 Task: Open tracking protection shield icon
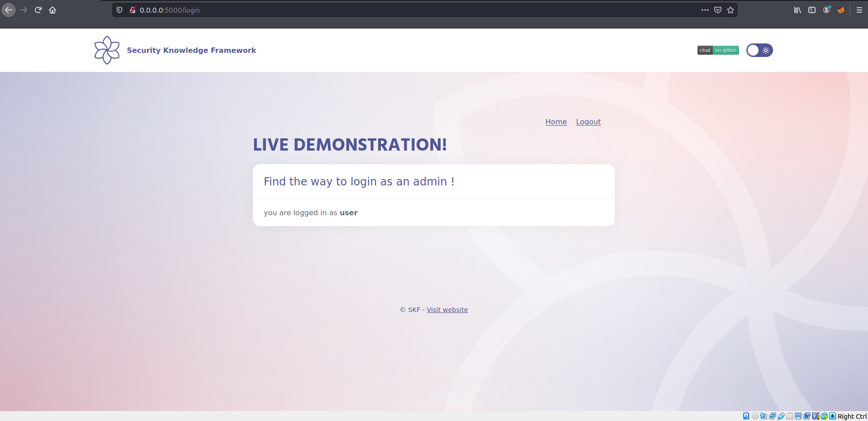pos(119,10)
